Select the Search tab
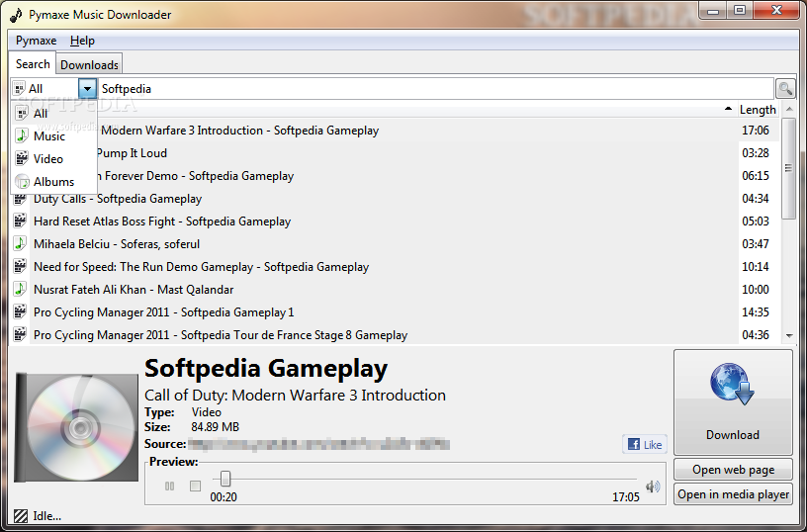 [x=33, y=64]
